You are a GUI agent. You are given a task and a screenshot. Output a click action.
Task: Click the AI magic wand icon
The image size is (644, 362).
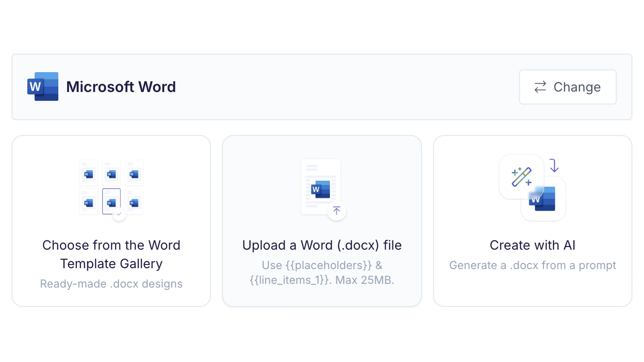tap(521, 177)
